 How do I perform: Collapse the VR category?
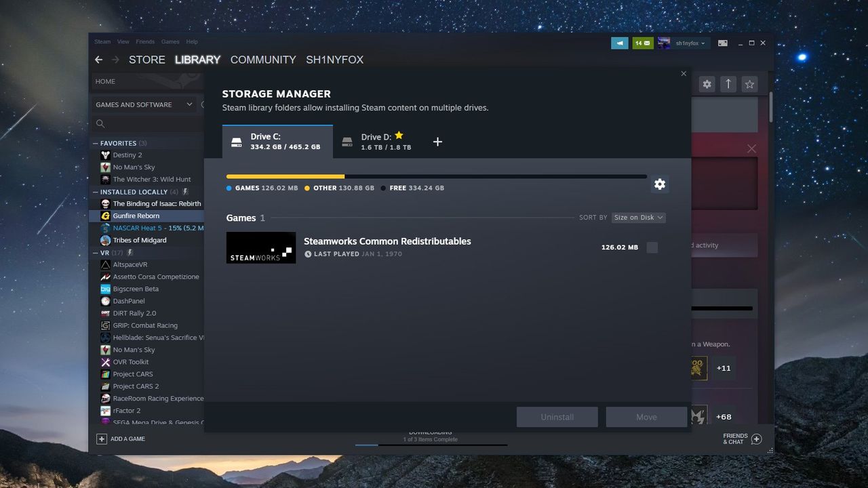point(95,253)
